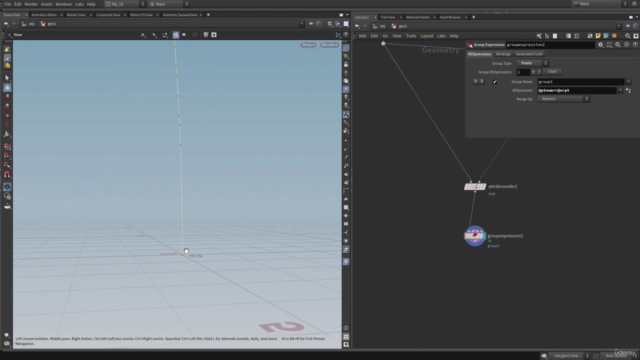
Task: Open the Main radial menu dropdown
Action: point(169,4)
